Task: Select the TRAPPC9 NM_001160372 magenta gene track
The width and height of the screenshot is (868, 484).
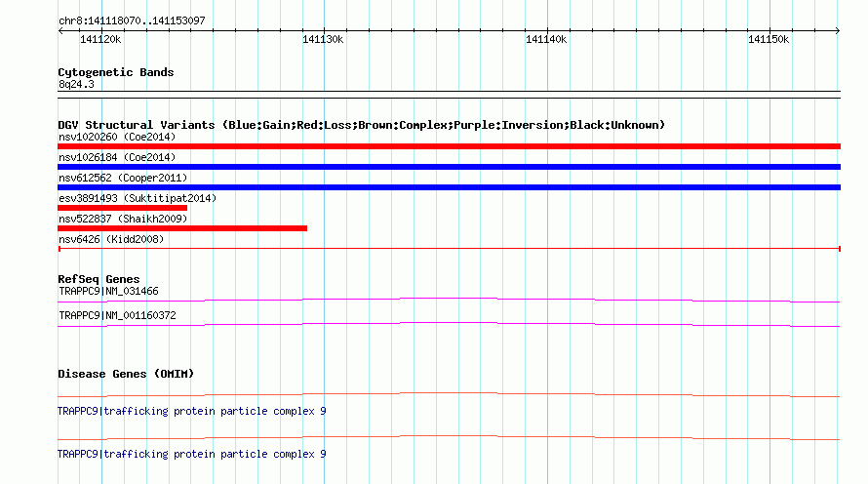Action: [x=449, y=325]
